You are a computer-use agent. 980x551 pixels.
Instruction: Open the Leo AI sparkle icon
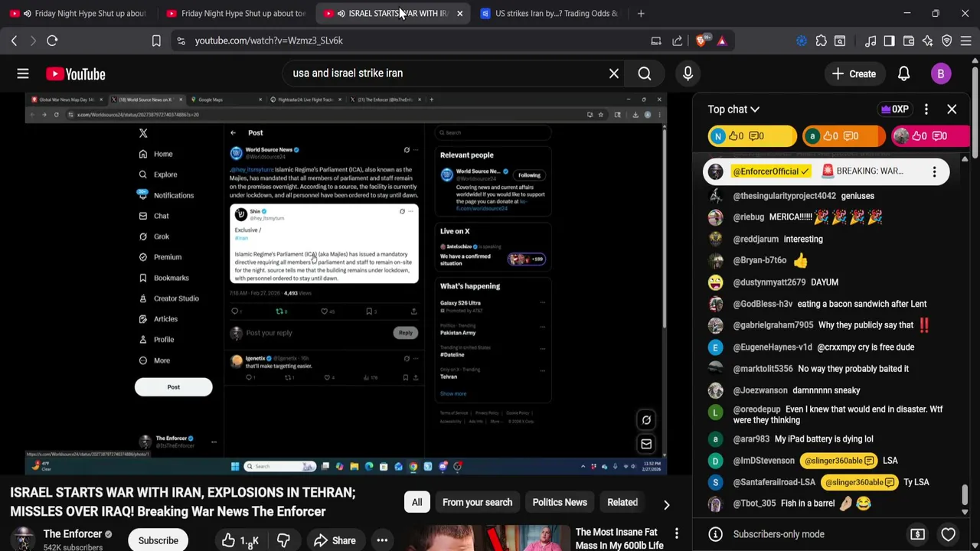pyautogui.click(x=928, y=41)
